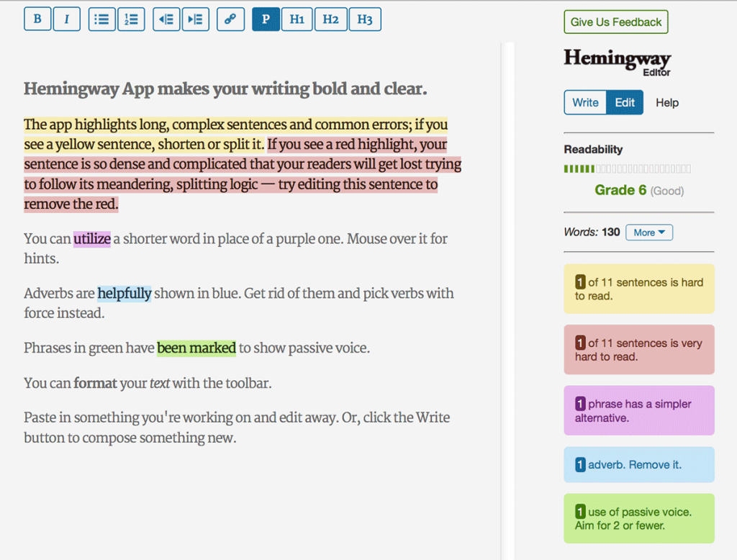Switch to the Edit mode tab
The image size is (737, 560).
pos(625,102)
